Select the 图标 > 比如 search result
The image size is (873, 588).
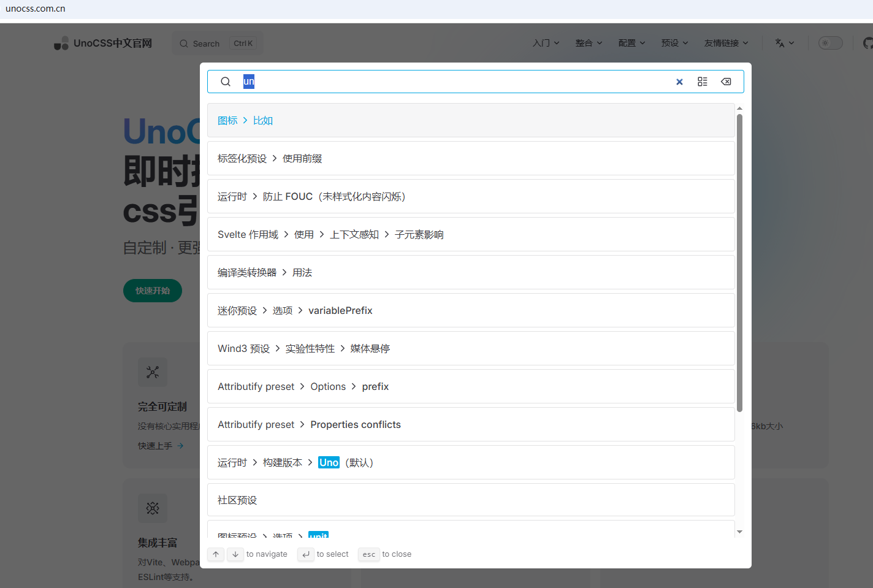click(471, 120)
